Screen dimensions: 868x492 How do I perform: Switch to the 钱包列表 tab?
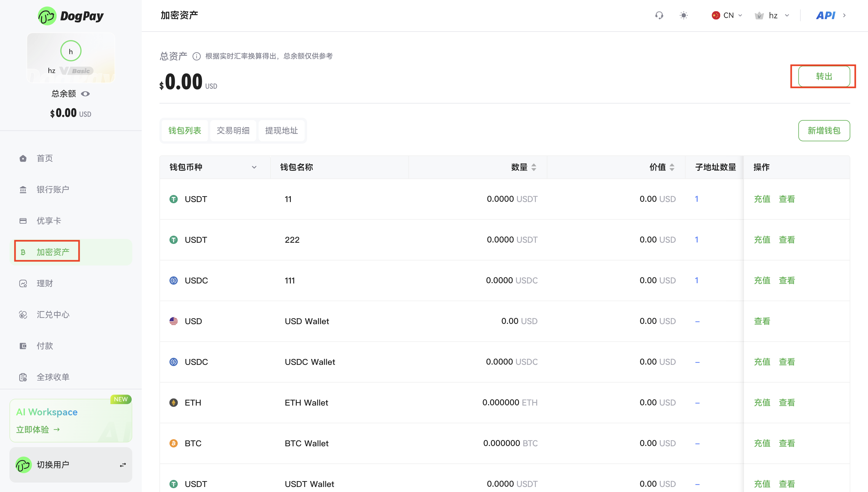(185, 131)
